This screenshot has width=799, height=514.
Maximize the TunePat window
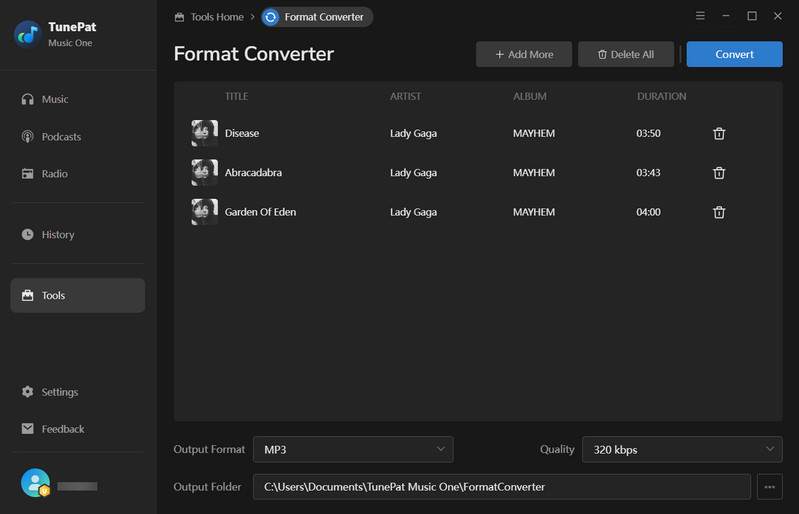click(x=752, y=16)
